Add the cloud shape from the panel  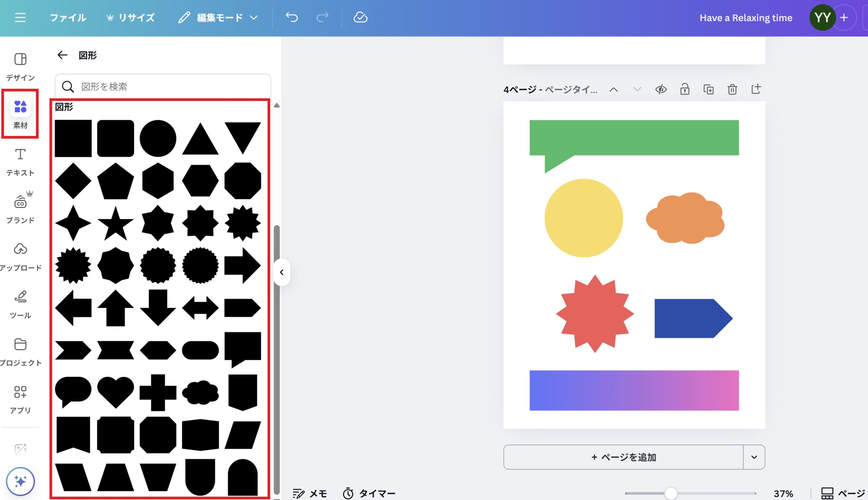tap(200, 392)
